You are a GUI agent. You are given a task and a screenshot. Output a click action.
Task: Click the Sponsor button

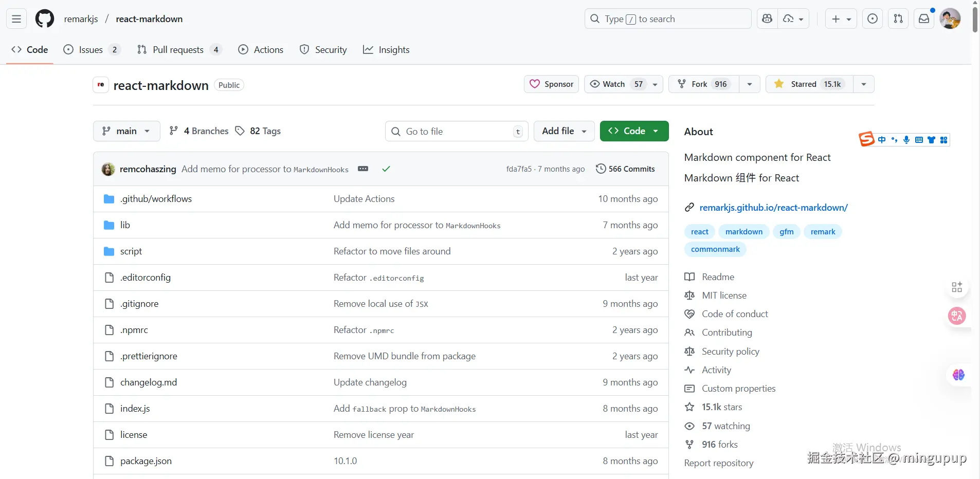pyautogui.click(x=551, y=84)
